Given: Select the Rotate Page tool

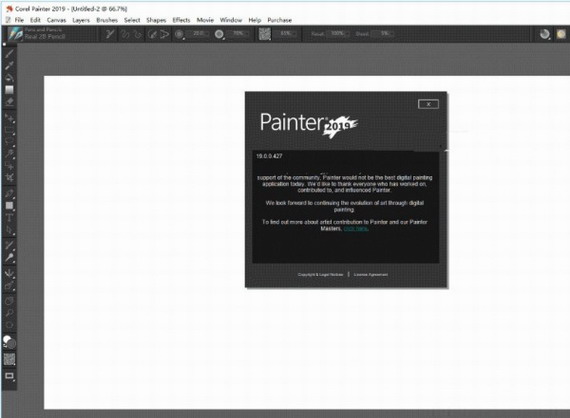Looking at the screenshot, I should (9, 325).
